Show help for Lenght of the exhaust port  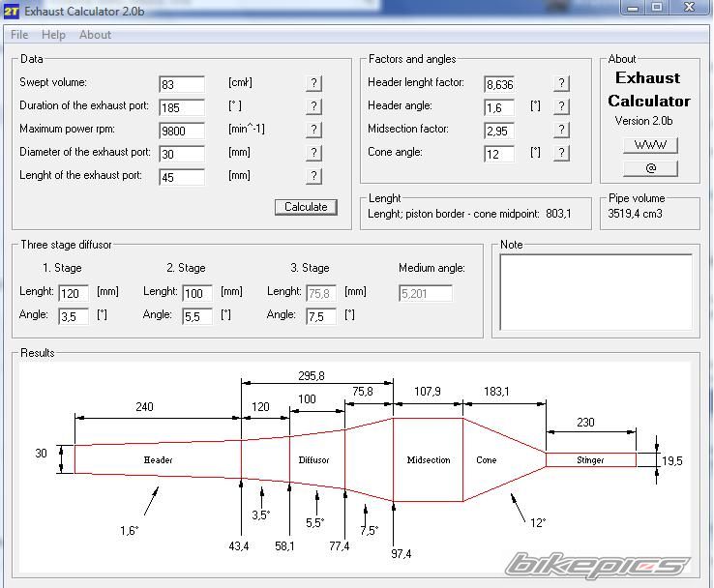tap(313, 176)
